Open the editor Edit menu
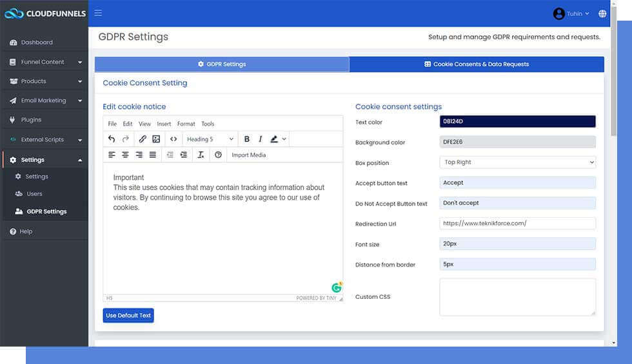 [x=128, y=124]
